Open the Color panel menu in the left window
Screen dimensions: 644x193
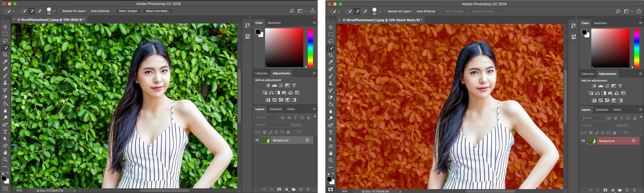click(314, 23)
